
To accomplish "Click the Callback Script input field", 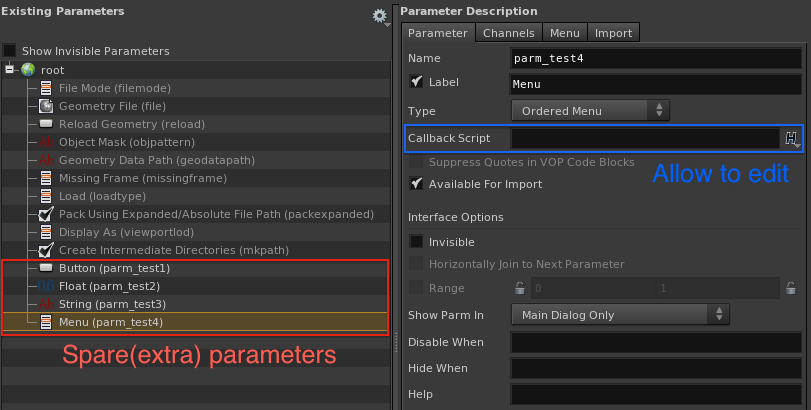I will tap(645, 139).
